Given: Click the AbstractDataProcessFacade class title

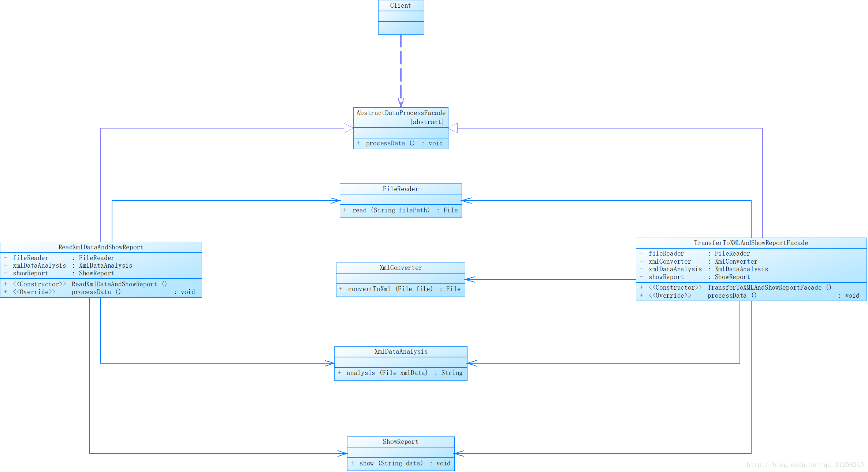Looking at the screenshot, I should tap(401, 113).
